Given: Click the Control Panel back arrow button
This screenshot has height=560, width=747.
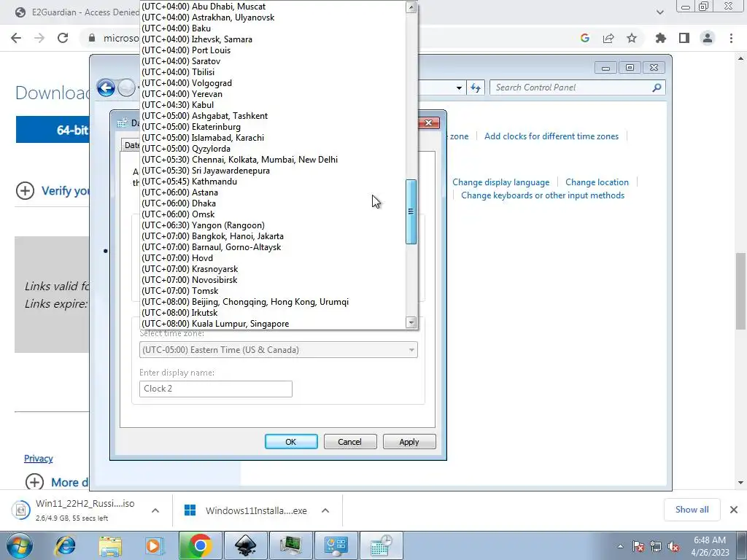Looking at the screenshot, I should (106, 88).
